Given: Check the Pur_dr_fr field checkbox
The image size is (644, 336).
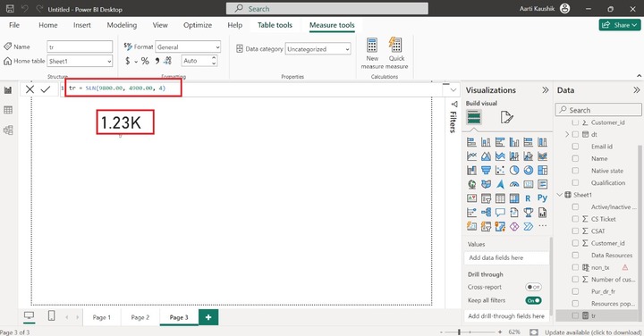Looking at the screenshot, I should pyautogui.click(x=575, y=291).
